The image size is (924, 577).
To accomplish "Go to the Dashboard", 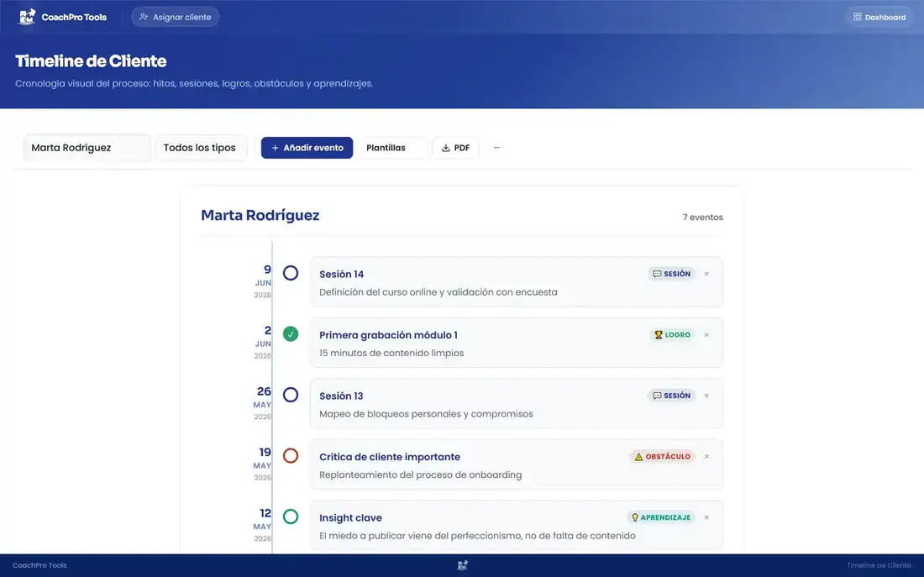I will click(x=879, y=17).
